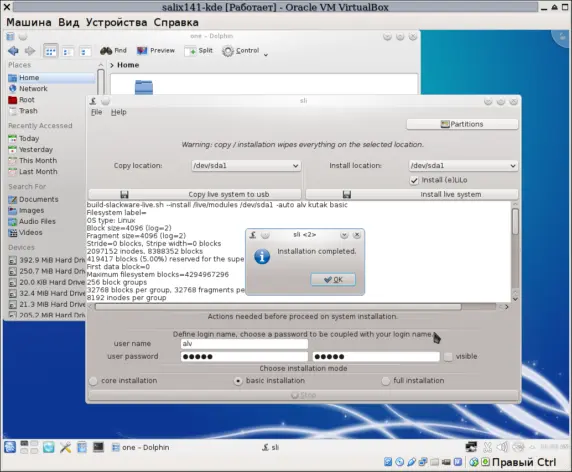Expand Dolphin toolbar overflow chevron
The width and height of the screenshot is (572, 472).
pyautogui.click(x=266, y=55)
